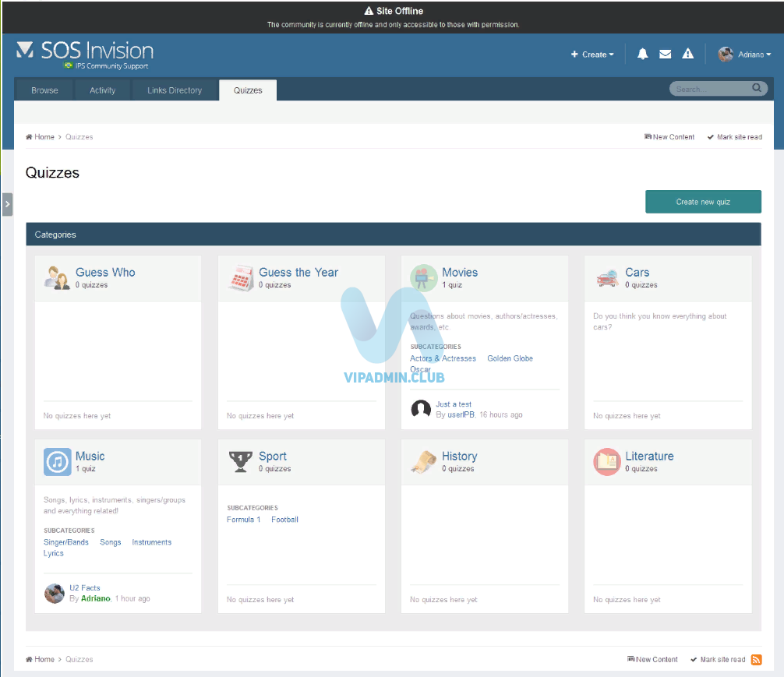The image size is (784, 677).
Task: Open the Links Directory tab
Action: pyautogui.click(x=175, y=90)
